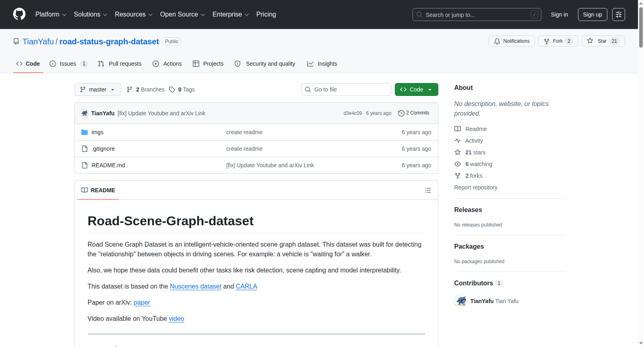This screenshot has height=347, width=644.
Task: Open the YouTube video link
Action: pyautogui.click(x=176, y=318)
